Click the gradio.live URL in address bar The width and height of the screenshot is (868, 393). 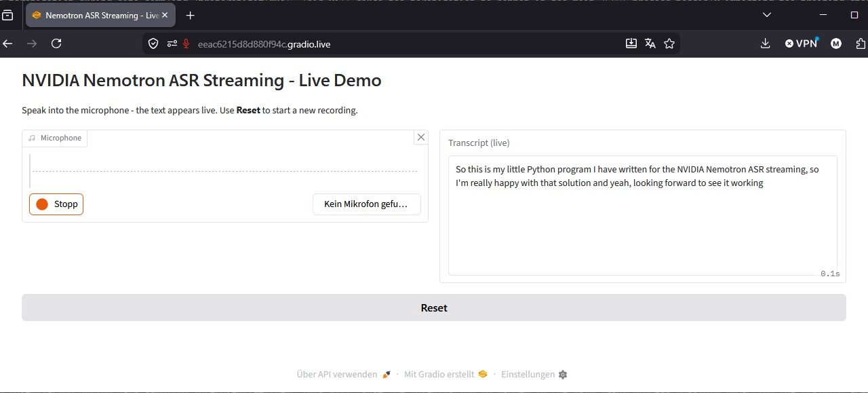264,43
